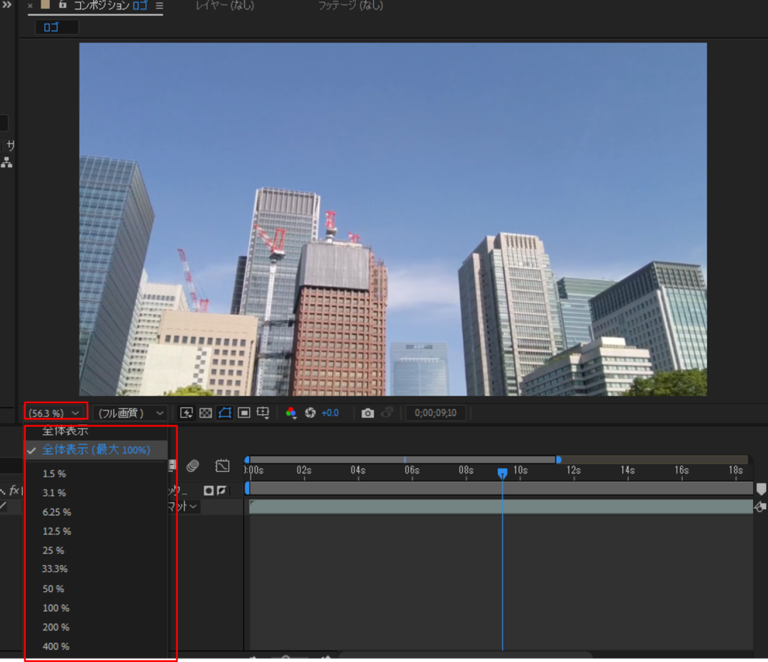
Task: Take a snapshot with the camera icon
Action: click(368, 413)
